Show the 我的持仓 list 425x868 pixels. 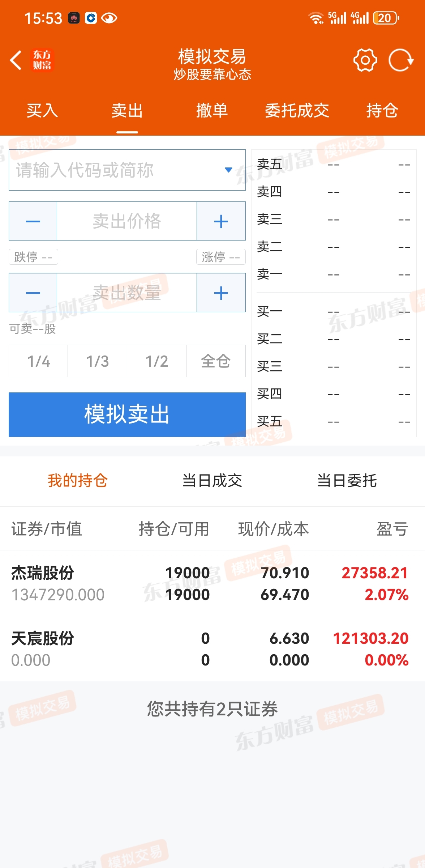[x=78, y=481]
